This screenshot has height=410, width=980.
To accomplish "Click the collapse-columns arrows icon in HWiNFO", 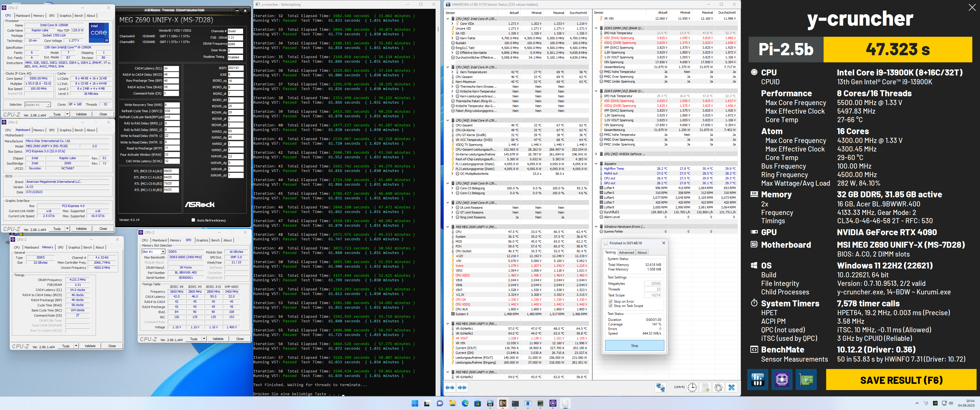I will [x=462, y=388].
